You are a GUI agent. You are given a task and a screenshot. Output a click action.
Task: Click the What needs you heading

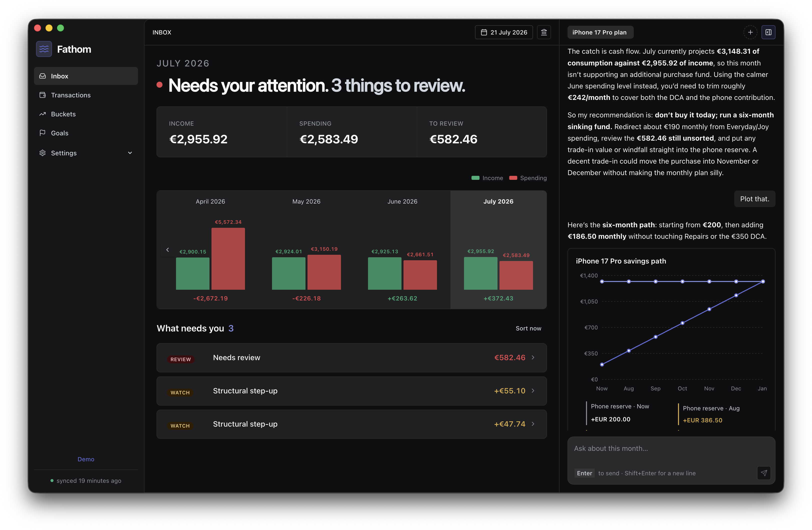pyautogui.click(x=190, y=328)
